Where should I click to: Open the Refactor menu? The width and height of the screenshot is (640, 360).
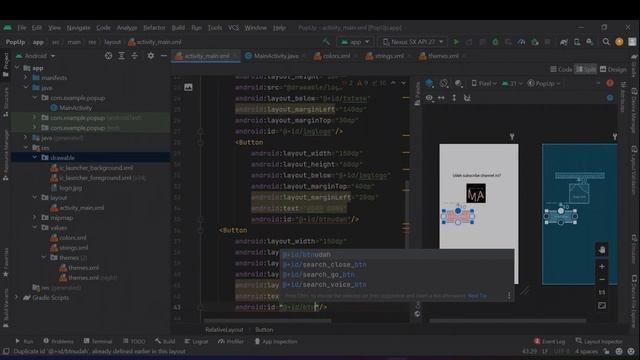pos(154,28)
